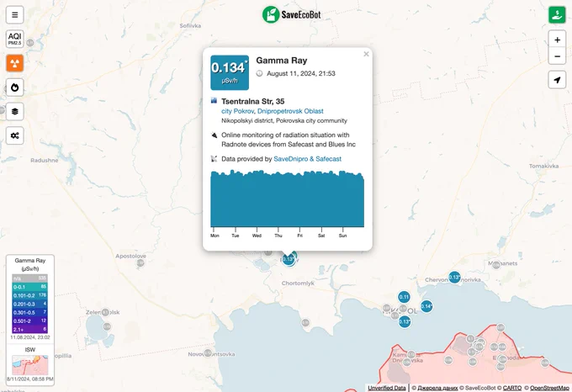This screenshot has height=392, width=572.
Task: Zoom in on the map
Action: click(557, 40)
